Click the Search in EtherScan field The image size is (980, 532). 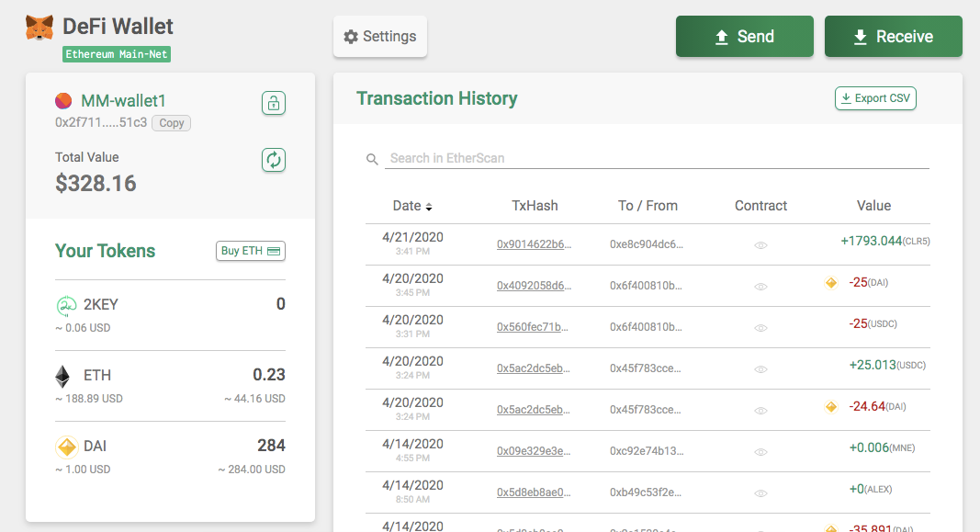(x=658, y=158)
